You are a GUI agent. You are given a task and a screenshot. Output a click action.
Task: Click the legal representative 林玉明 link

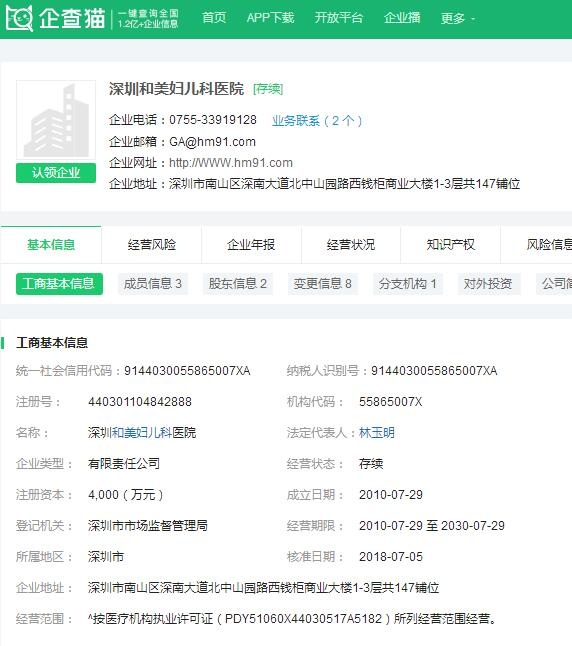pos(377,433)
